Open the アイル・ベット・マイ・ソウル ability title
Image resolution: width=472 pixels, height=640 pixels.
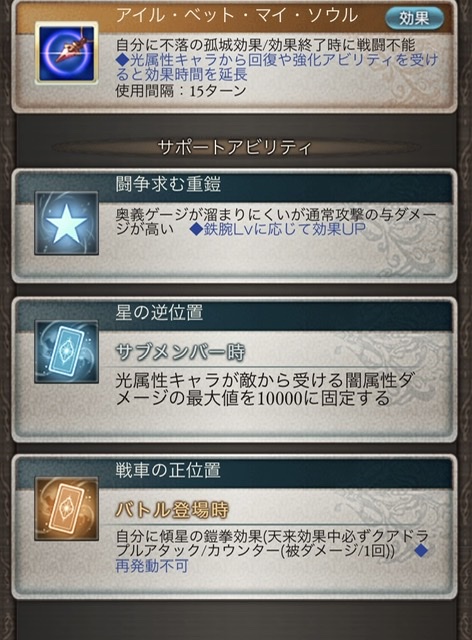[x=237, y=16]
